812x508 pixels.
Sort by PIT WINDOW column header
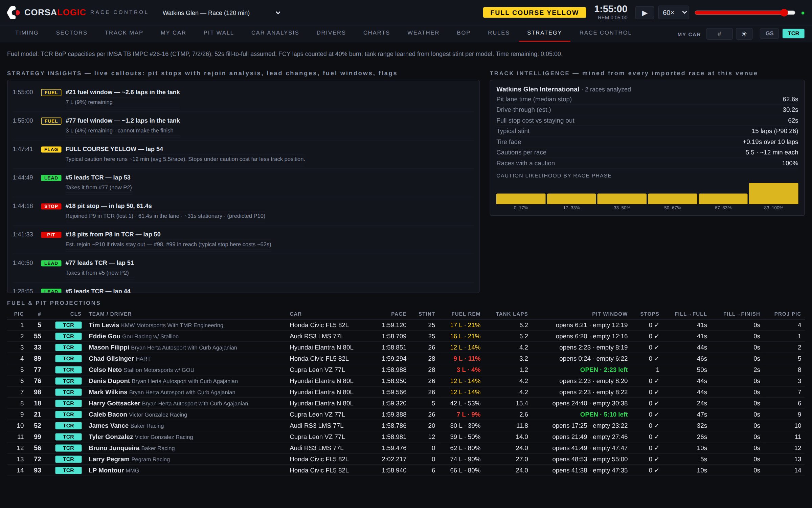coord(610,314)
